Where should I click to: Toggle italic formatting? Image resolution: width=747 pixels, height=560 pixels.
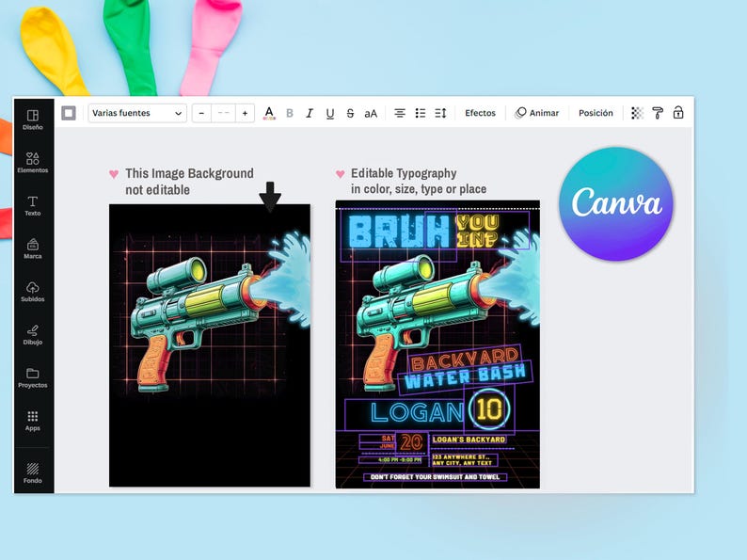click(x=310, y=113)
